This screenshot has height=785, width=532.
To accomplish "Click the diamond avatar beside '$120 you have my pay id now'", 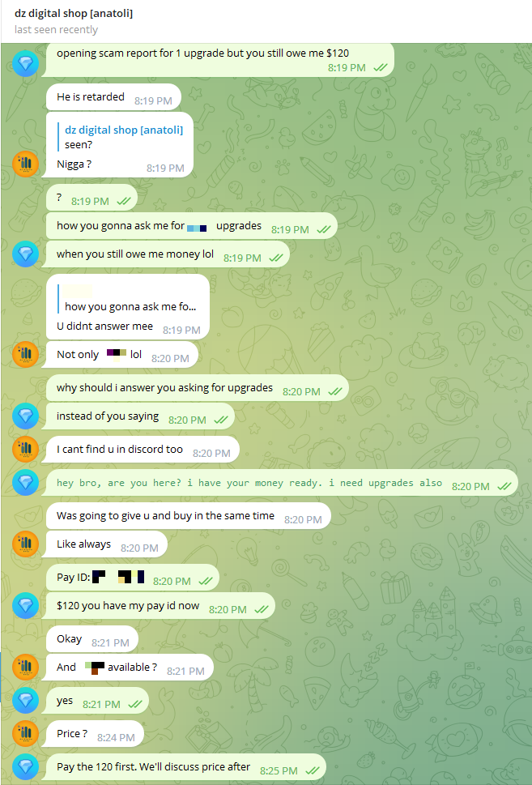I will pos(26,606).
